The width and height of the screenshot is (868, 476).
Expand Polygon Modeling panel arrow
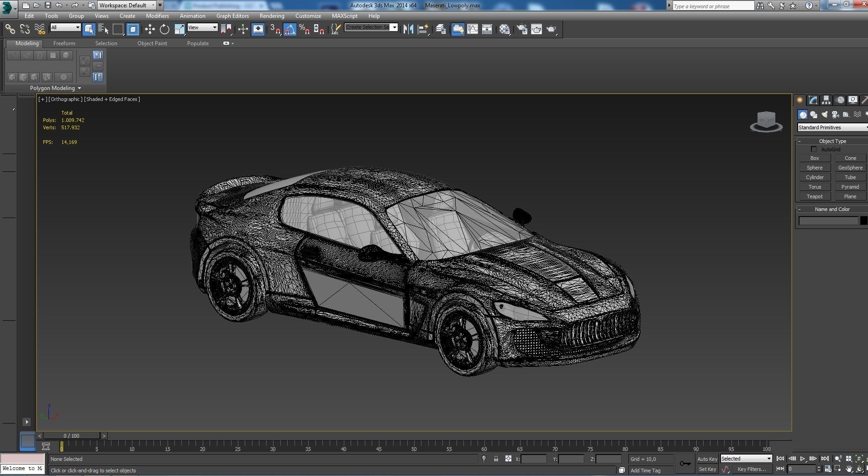[x=79, y=88]
